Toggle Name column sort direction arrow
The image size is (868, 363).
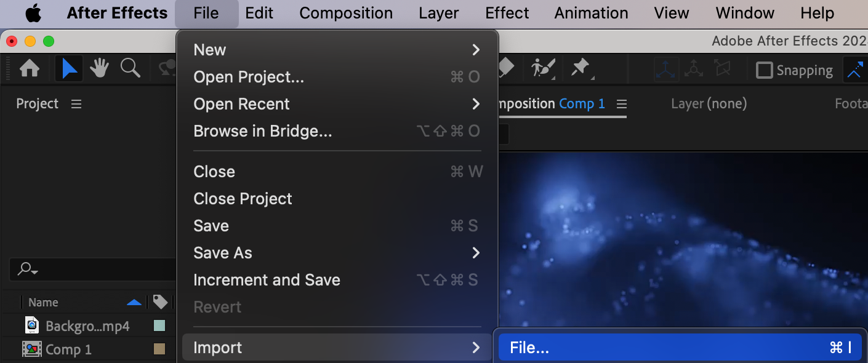tap(134, 302)
